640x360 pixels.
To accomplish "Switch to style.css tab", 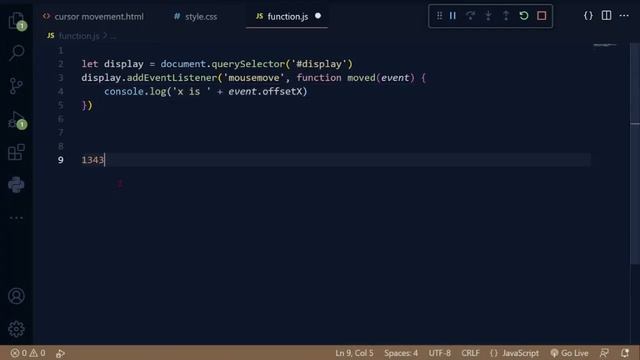I will point(196,17).
